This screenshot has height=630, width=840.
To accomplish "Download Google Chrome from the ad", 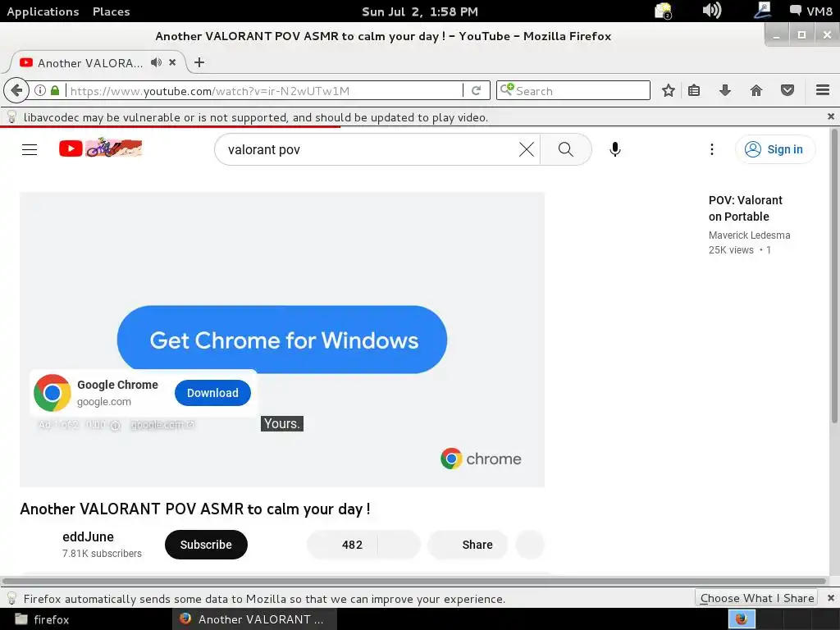I will click(212, 393).
